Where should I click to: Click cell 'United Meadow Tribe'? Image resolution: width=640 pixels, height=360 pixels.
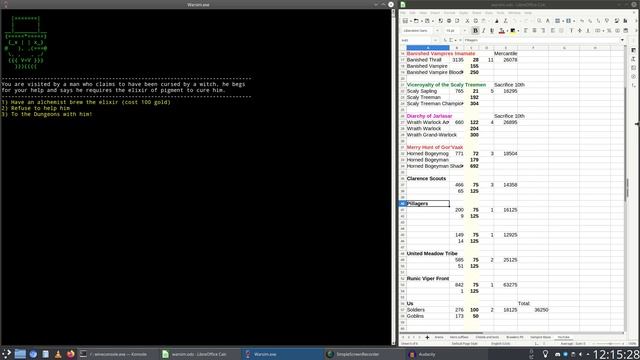432,253
